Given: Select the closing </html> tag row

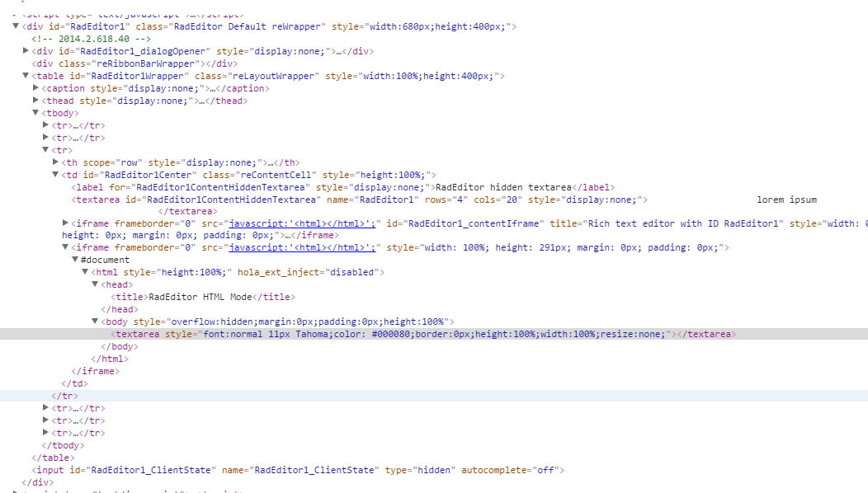Looking at the screenshot, I should [110, 359].
